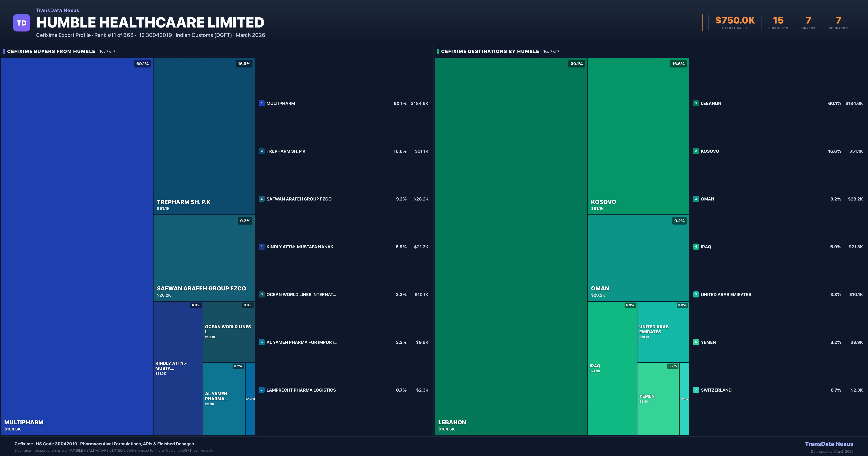Select the KOSOVO block in the destinations treemap
Screen dimensions: 868x456
point(638,135)
